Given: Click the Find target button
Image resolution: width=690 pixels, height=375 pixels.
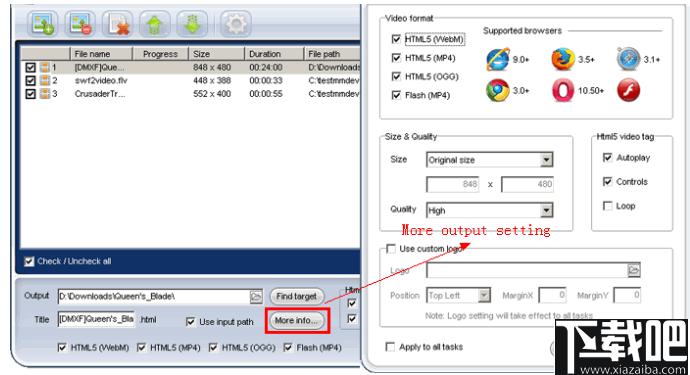Looking at the screenshot, I should 297,296.
